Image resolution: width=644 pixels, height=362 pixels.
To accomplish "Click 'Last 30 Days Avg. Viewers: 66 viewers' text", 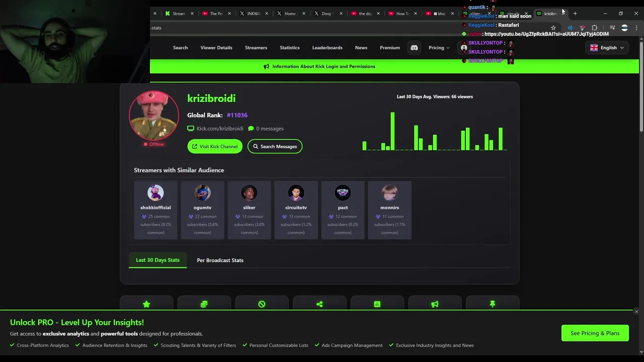I will point(435,97).
